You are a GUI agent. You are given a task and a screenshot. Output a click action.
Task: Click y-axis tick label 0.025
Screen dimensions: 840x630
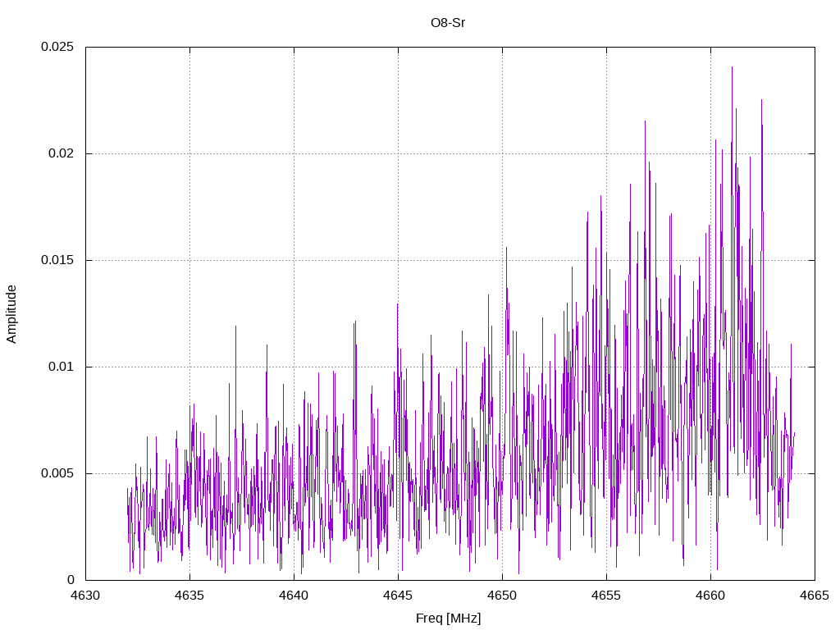coord(57,47)
